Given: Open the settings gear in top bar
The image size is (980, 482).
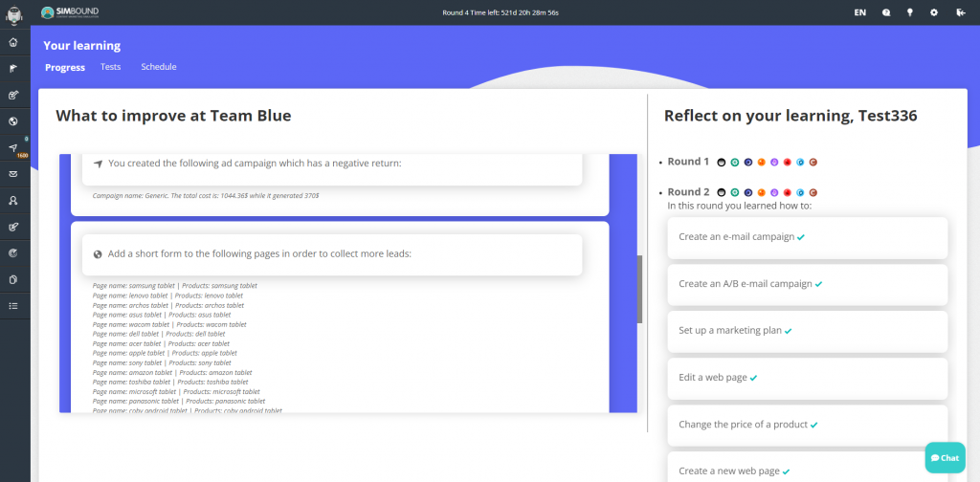Looking at the screenshot, I should pyautogui.click(x=934, y=12).
